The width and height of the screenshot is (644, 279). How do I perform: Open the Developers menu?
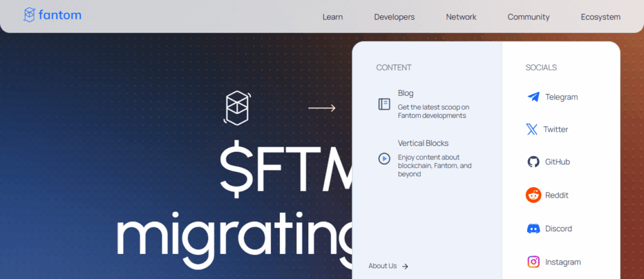(x=394, y=17)
